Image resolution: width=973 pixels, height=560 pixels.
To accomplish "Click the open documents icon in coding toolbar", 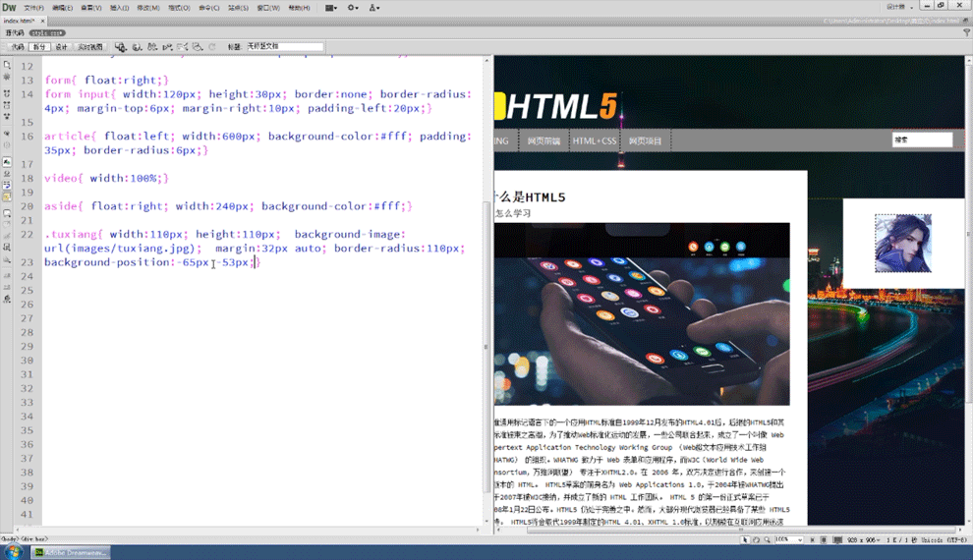I will point(7,65).
